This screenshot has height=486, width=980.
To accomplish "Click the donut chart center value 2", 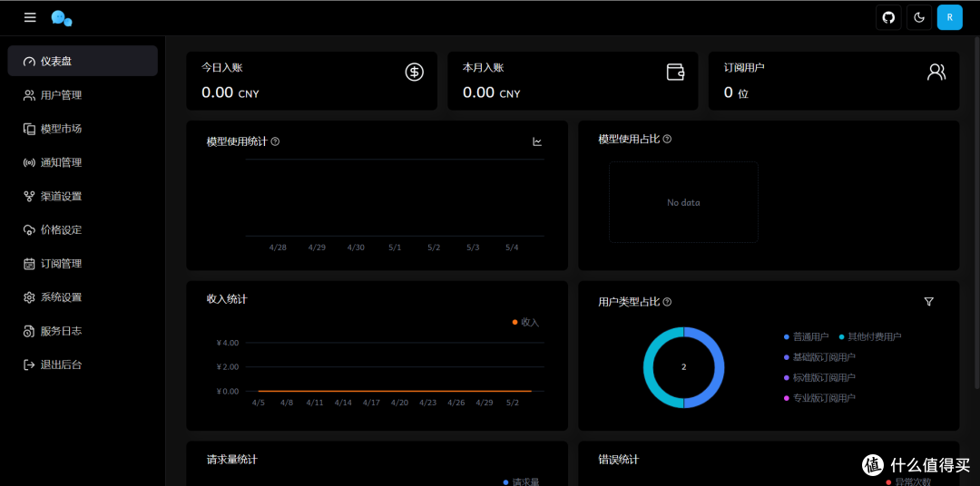I will click(x=684, y=367).
